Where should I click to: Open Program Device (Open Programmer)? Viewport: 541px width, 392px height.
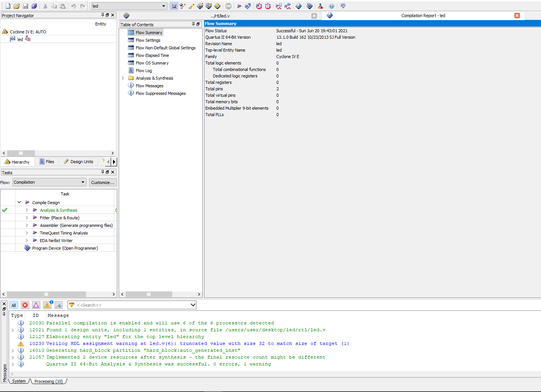pyautogui.click(x=65, y=248)
